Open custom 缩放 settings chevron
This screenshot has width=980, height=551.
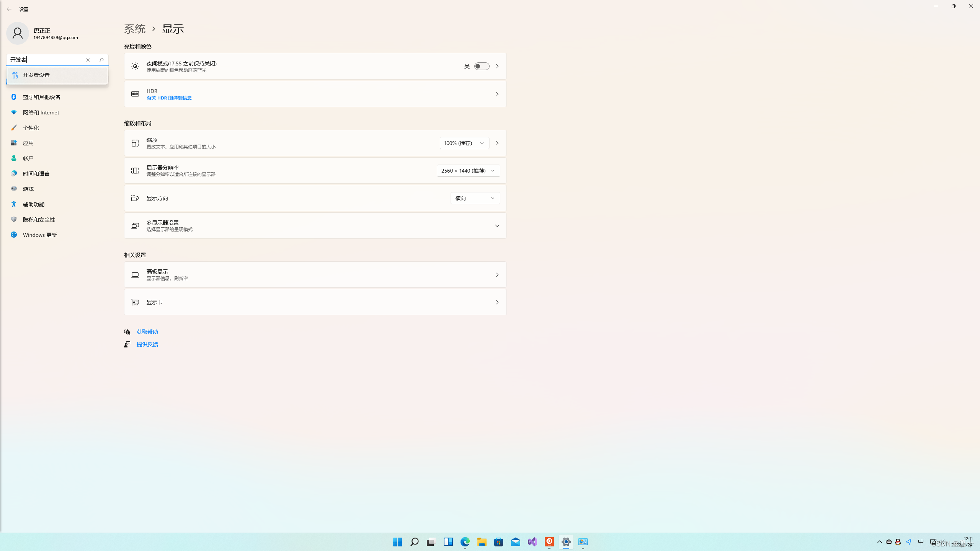[497, 143]
